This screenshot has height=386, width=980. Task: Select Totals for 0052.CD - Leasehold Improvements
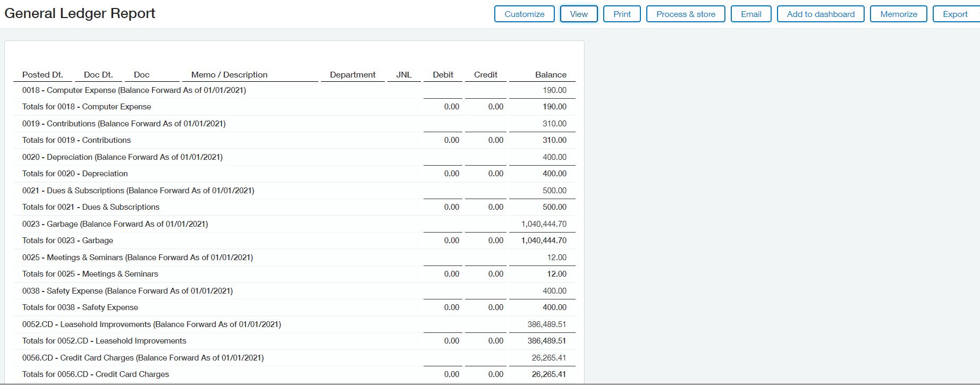click(x=294, y=341)
